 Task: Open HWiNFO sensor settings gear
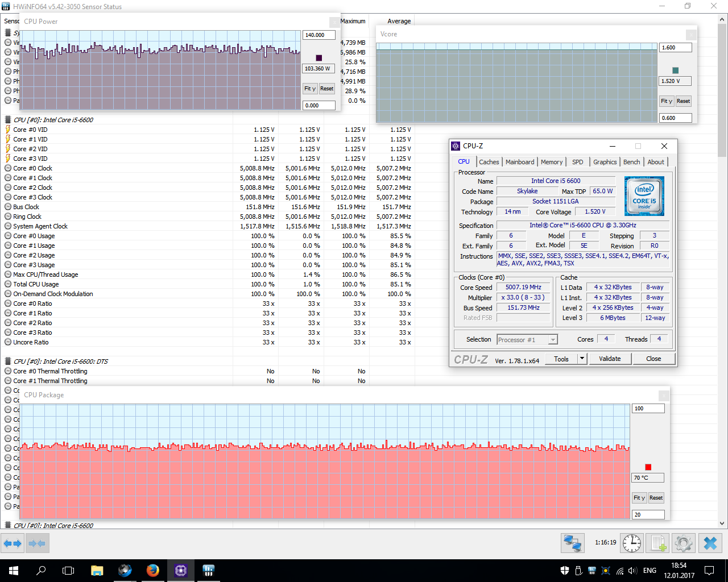pos(684,543)
